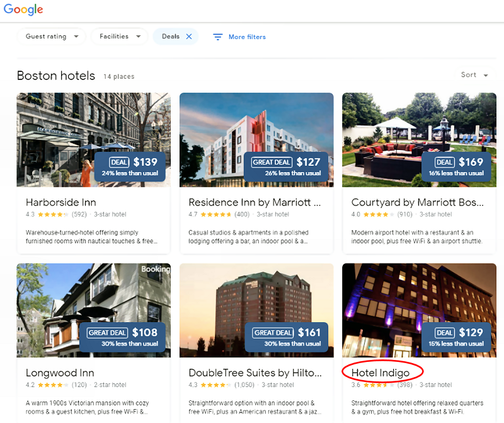The width and height of the screenshot is (504, 423).
Task: Click the $108 great deal badge
Action: [x=122, y=337]
